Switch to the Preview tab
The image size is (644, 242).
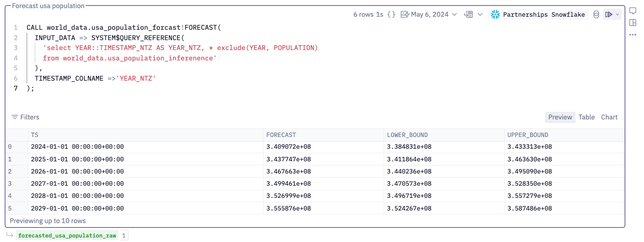pyautogui.click(x=560, y=117)
